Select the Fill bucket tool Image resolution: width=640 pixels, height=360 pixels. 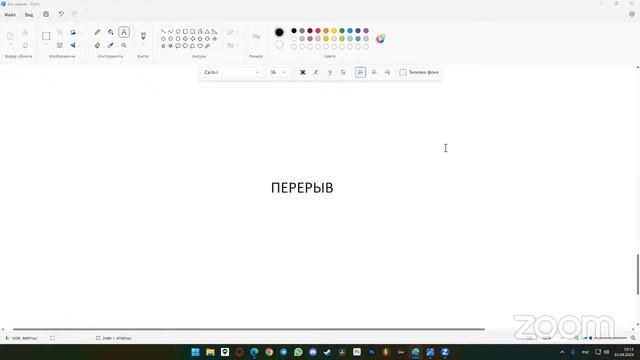click(111, 32)
